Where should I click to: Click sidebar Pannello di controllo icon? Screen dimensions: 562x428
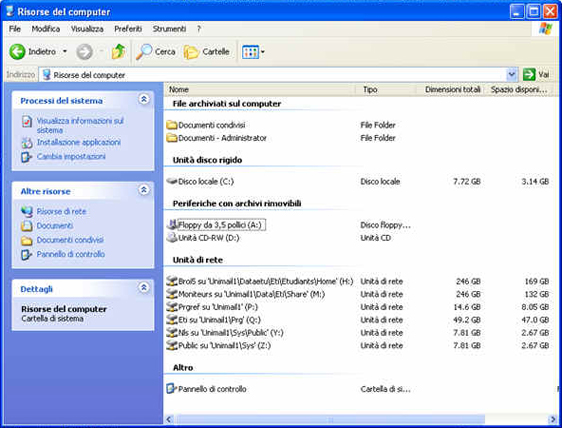tap(27, 255)
